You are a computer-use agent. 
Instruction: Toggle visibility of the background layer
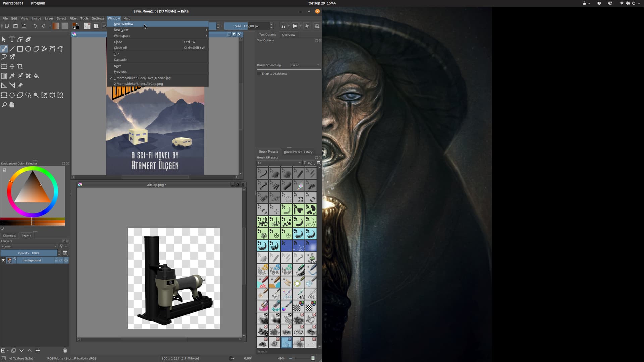tap(3, 260)
